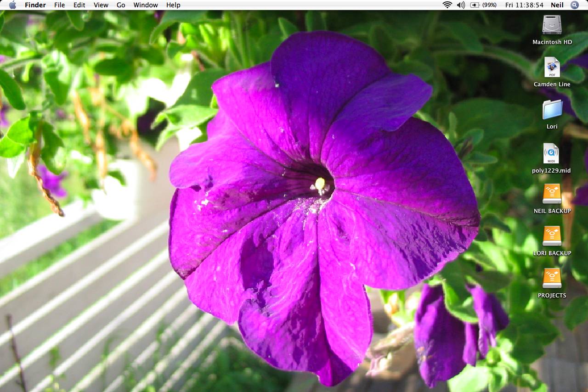Select the PROJECTS drive icon
This screenshot has height=392, width=588.
(x=552, y=278)
